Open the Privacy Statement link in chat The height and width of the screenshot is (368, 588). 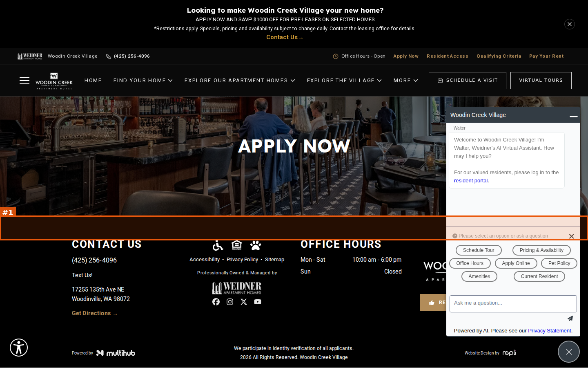[550, 331]
